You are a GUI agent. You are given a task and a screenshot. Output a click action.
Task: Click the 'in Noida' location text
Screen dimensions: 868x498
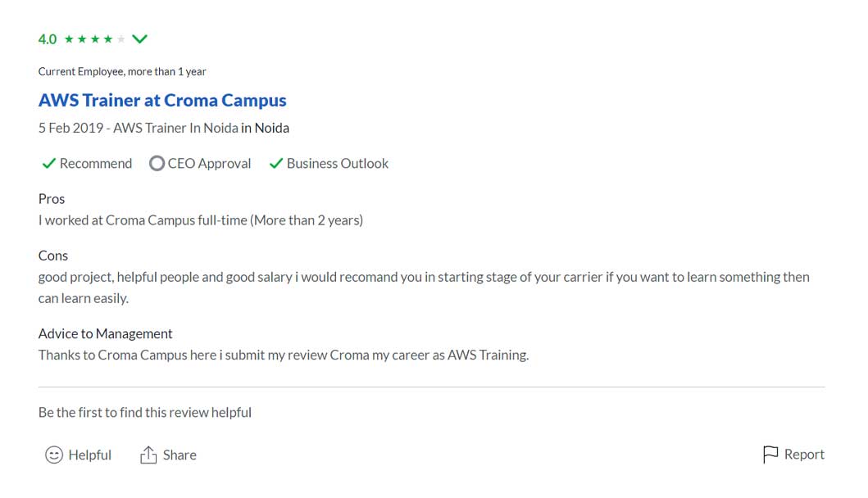click(x=265, y=128)
